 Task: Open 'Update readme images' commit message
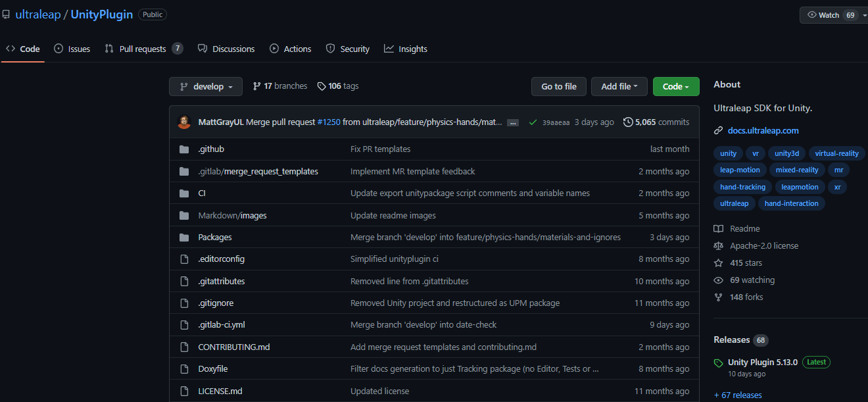tap(393, 215)
